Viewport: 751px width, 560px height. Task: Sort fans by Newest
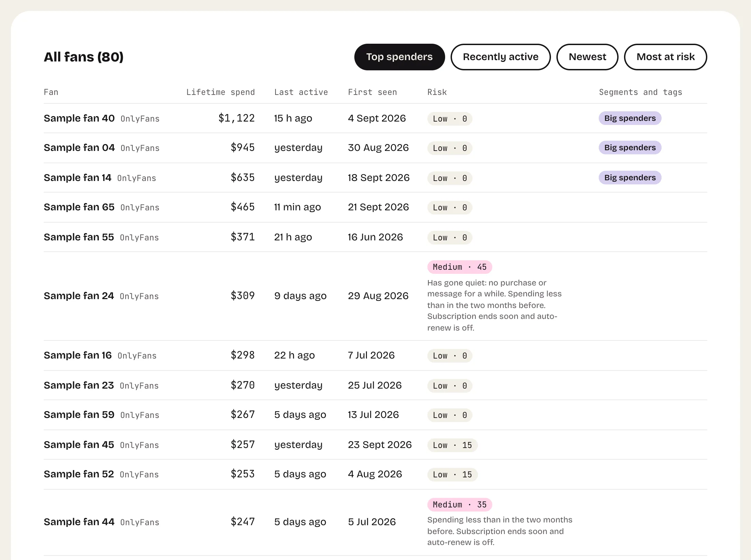pyautogui.click(x=587, y=57)
